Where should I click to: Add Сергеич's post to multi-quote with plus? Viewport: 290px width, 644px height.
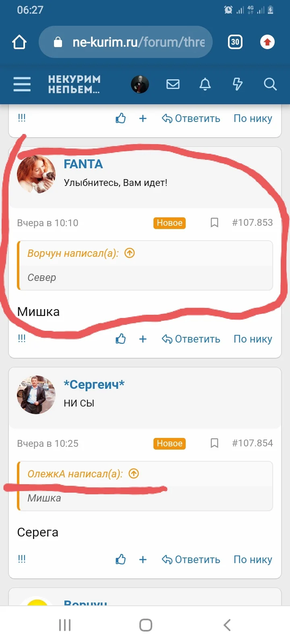[143, 559]
